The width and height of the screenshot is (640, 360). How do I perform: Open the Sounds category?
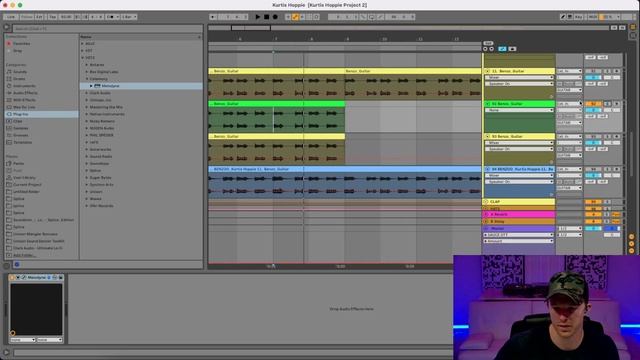tap(20, 72)
